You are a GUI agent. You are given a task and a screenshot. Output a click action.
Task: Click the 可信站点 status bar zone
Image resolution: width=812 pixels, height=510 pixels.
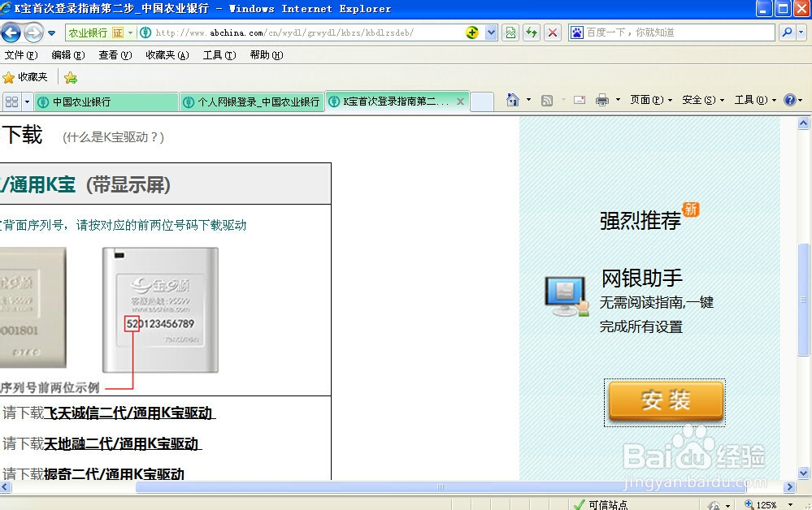[601, 505]
